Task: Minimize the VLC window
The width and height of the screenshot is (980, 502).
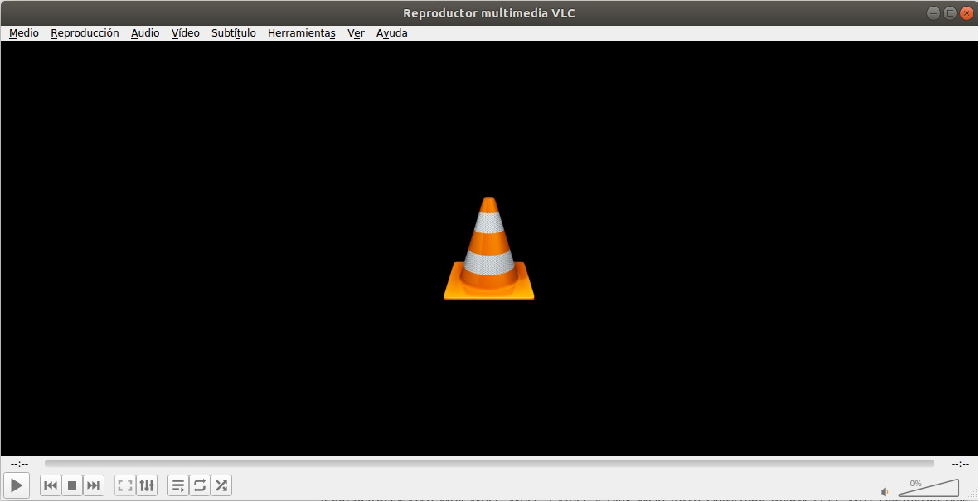Action: [933, 13]
